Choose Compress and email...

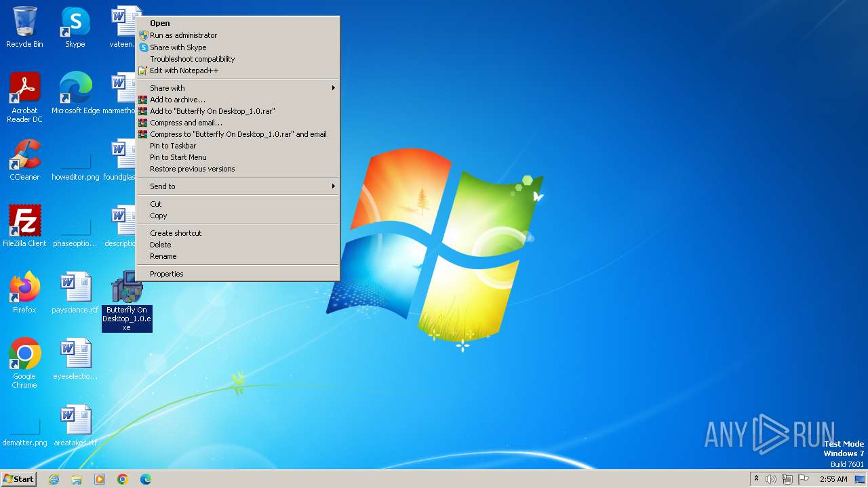click(238, 123)
